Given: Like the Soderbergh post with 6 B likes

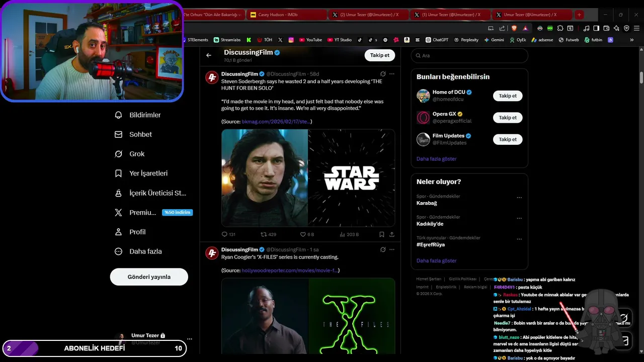Looking at the screenshot, I should pos(307,234).
